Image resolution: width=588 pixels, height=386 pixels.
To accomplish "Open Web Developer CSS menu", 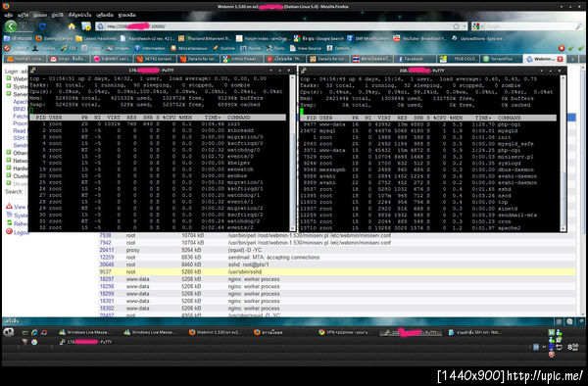I will [69, 48].
